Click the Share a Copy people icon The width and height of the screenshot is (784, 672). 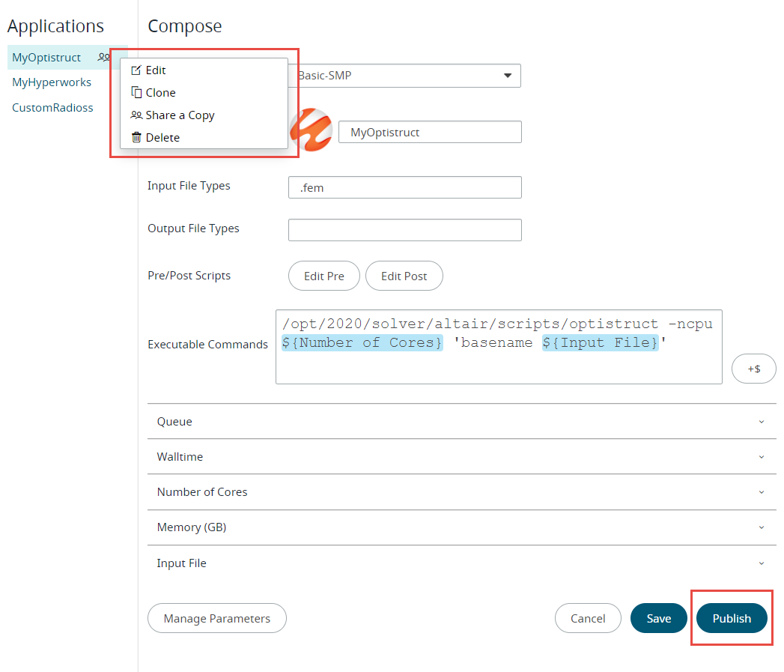[136, 115]
